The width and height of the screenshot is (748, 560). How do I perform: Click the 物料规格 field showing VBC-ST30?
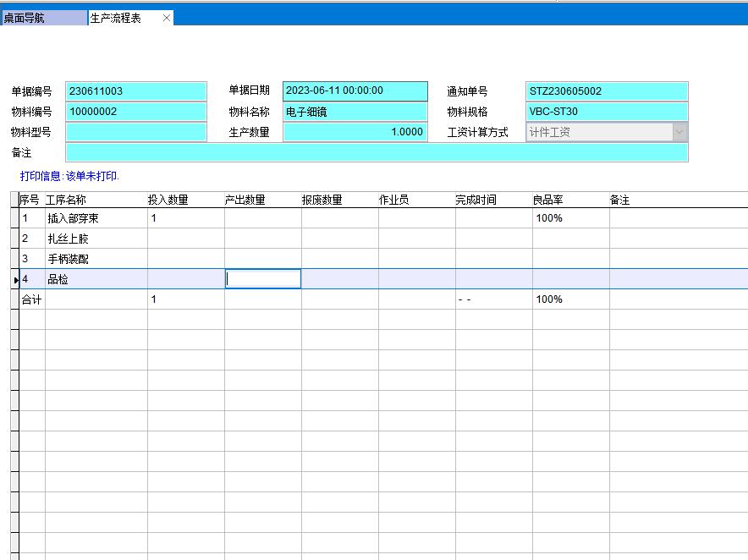[606, 112]
